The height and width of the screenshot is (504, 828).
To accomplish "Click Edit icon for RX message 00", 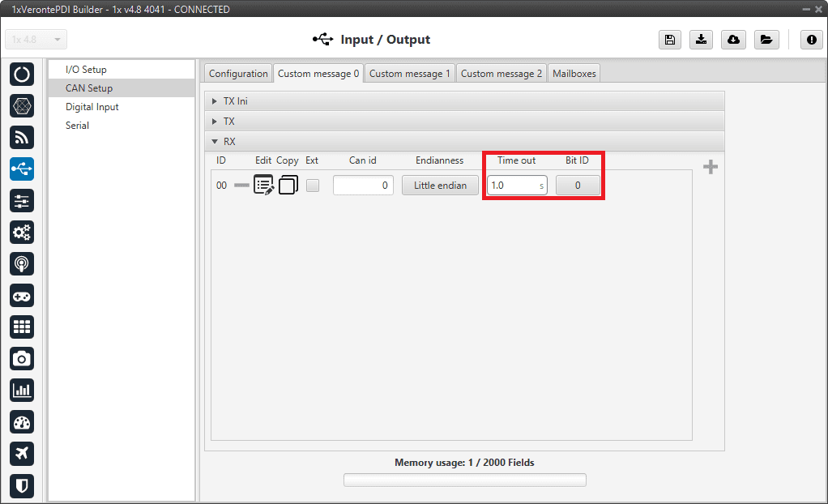I will click(x=263, y=186).
